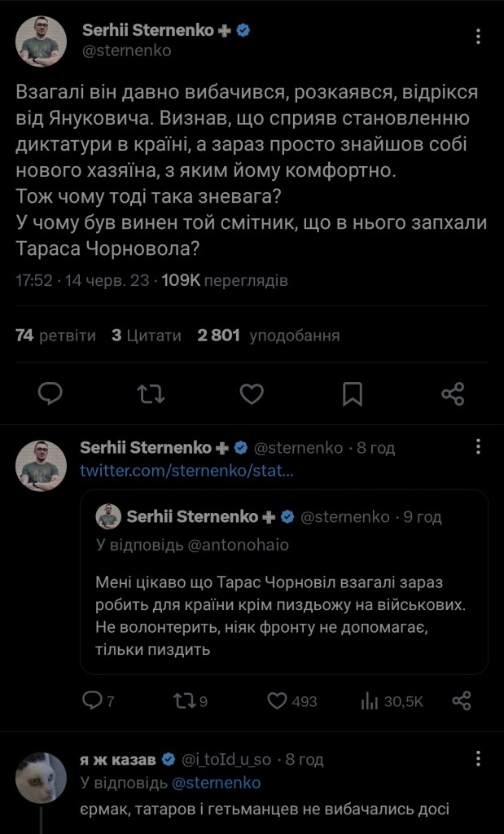Open more options on second Sternenko tweet
504x834 pixels.
point(478,447)
